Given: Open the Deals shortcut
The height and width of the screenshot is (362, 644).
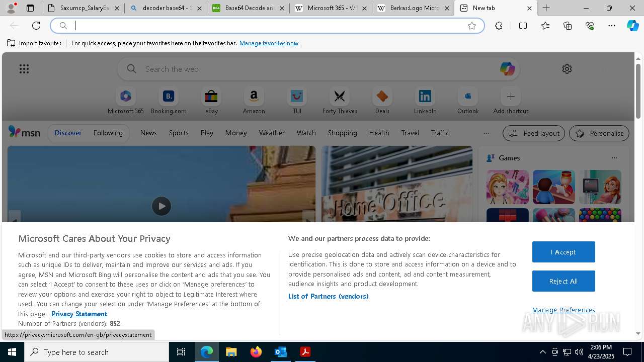Looking at the screenshot, I should (x=382, y=102).
